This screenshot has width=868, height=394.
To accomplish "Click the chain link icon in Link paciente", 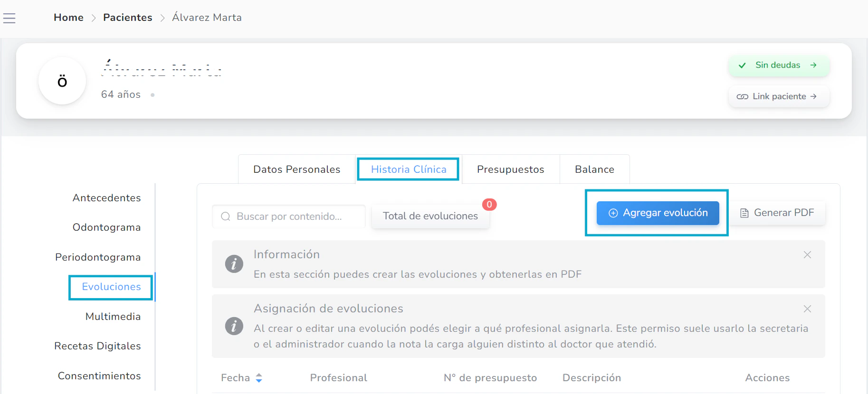I will point(742,97).
